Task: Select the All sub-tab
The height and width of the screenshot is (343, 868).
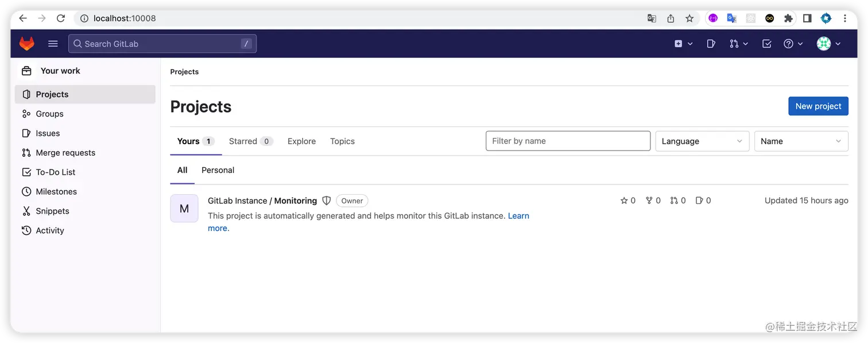Action: [x=183, y=170]
